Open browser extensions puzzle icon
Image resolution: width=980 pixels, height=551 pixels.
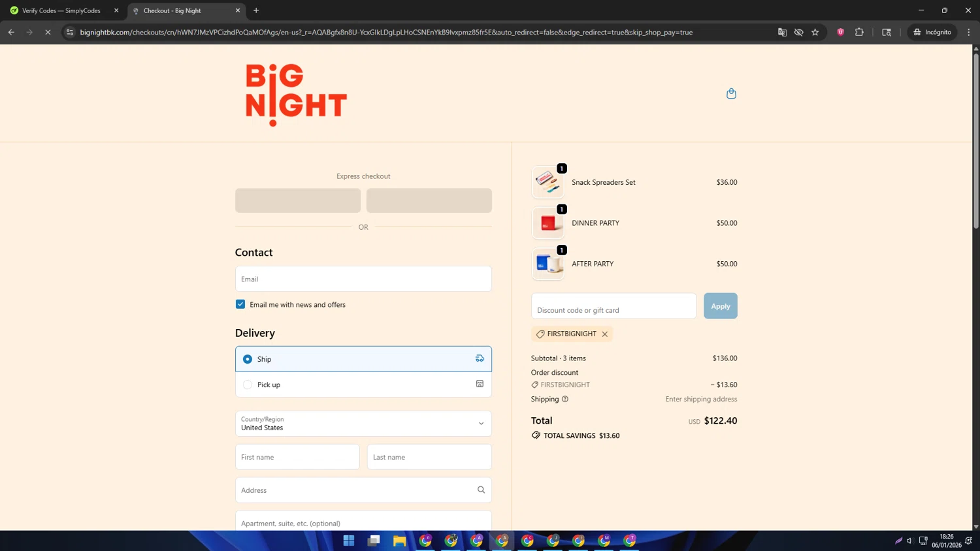(x=859, y=32)
